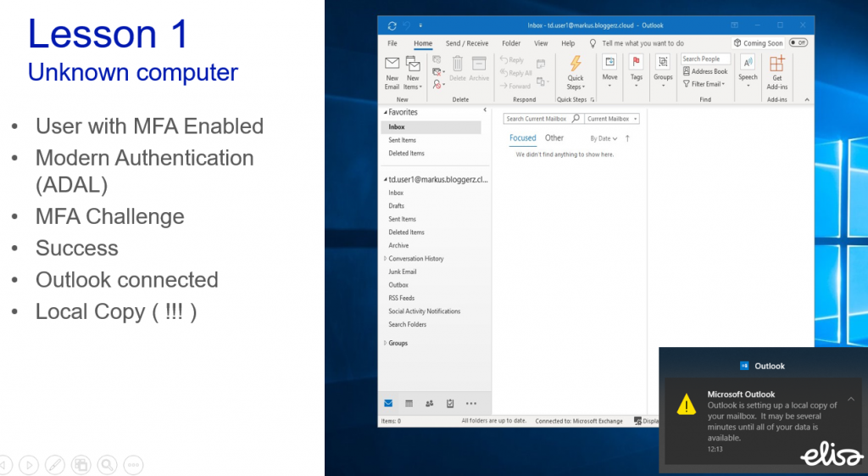This screenshot has height=476, width=868.
Task: Open the By Date sort dropdown
Action: (604, 138)
